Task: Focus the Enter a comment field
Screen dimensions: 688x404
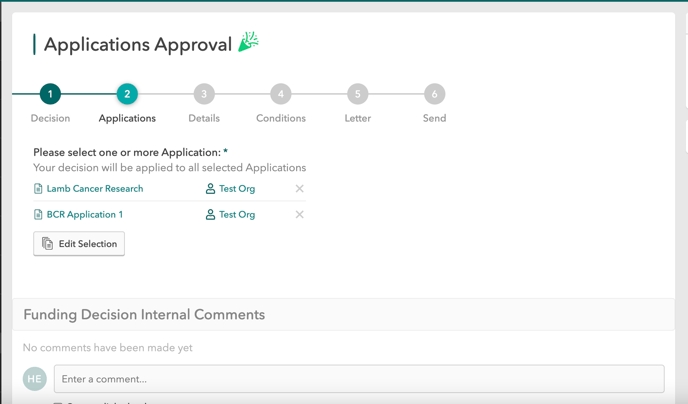Action: pos(358,379)
